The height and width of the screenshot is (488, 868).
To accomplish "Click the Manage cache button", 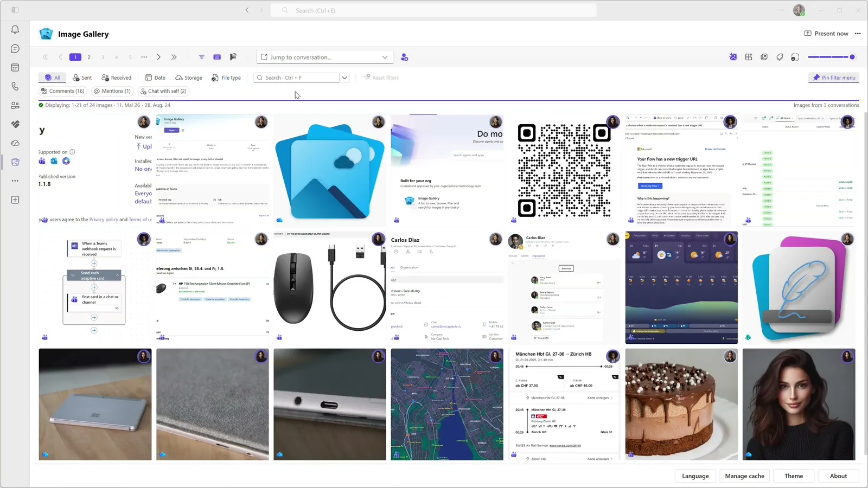I will coord(745,476).
